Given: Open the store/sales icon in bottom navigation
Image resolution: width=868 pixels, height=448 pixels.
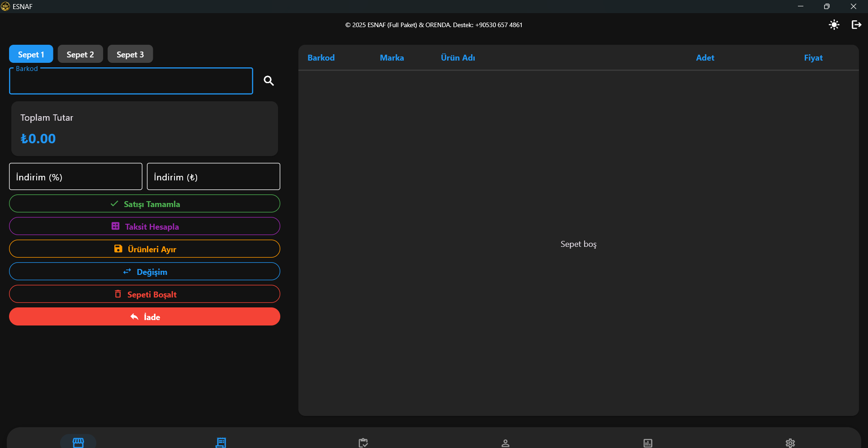Looking at the screenshot, I should [78, 442].
